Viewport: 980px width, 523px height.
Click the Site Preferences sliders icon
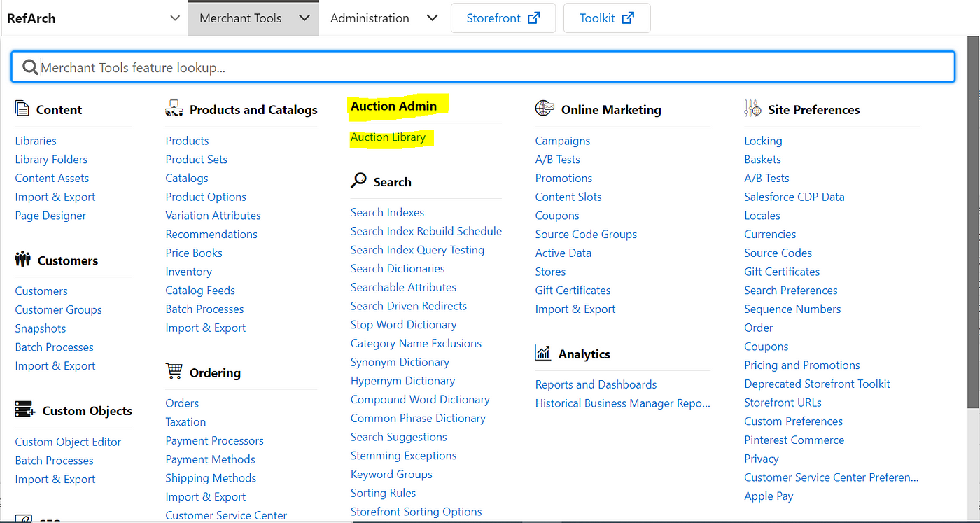[x=752, y=109]
